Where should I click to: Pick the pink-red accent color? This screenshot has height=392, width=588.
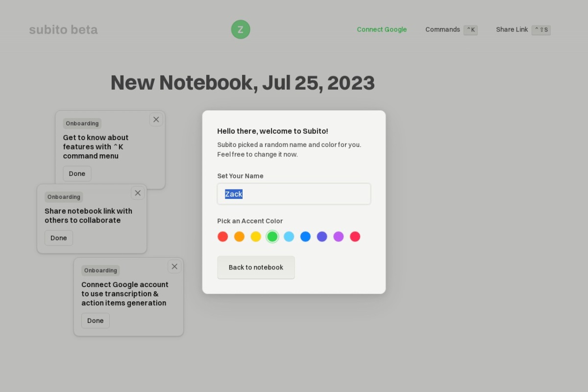pyautogui.click(x=355, y=237)
